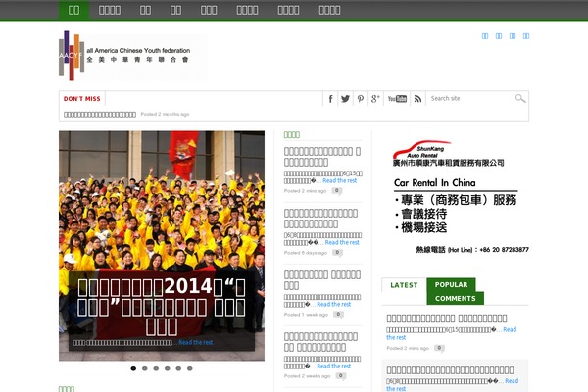Select the fifth slideshow dot

(x=178, y=368)
